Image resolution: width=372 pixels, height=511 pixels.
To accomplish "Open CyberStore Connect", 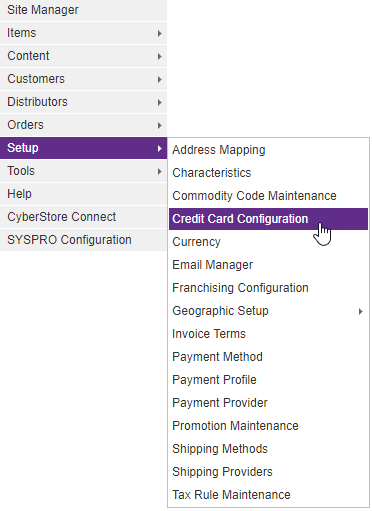I will click(x=83, y=217).
